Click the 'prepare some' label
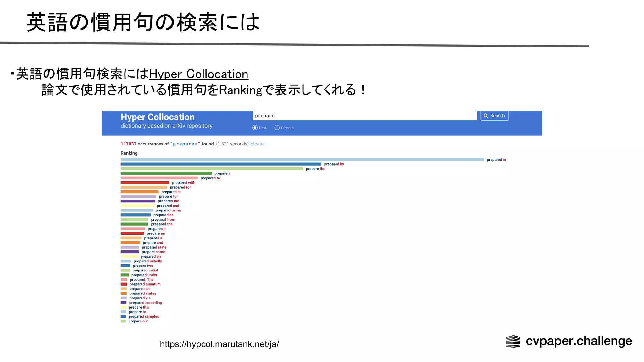Viewport: 644px width, 362px height. [x=153, y=252]
